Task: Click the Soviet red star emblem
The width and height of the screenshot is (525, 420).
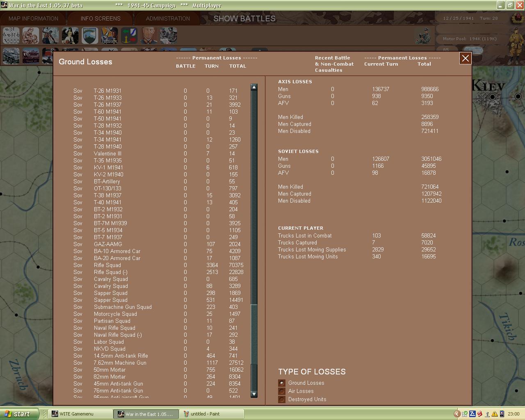Action: click(x=517, y=18)
